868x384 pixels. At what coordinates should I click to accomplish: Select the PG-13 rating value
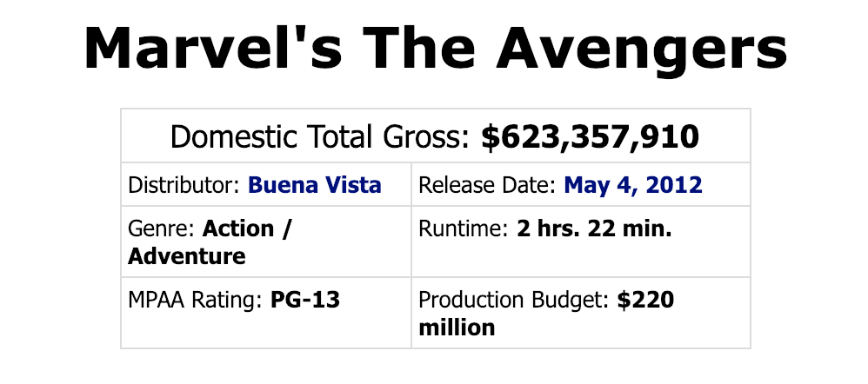[x=304, y=301]
